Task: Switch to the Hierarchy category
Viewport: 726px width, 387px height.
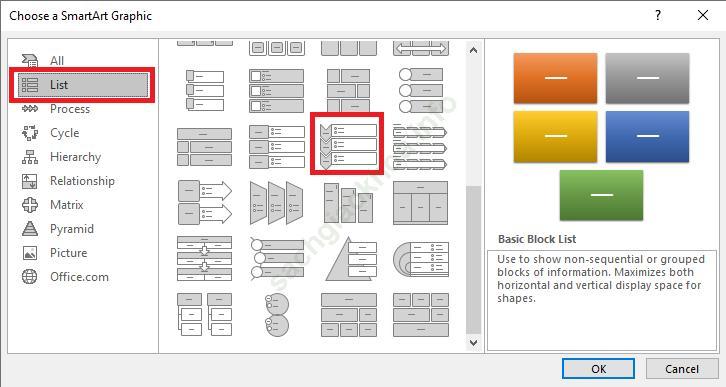Action: click(x=75, y=157)
